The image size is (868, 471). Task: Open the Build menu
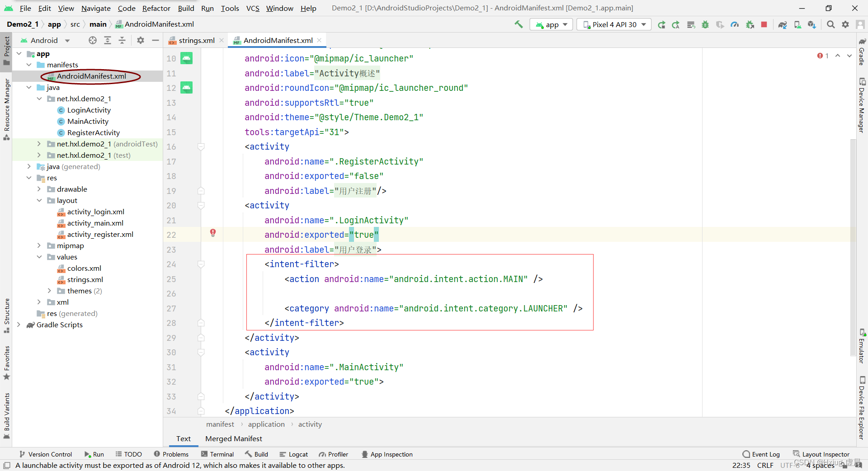coord(186,8)
